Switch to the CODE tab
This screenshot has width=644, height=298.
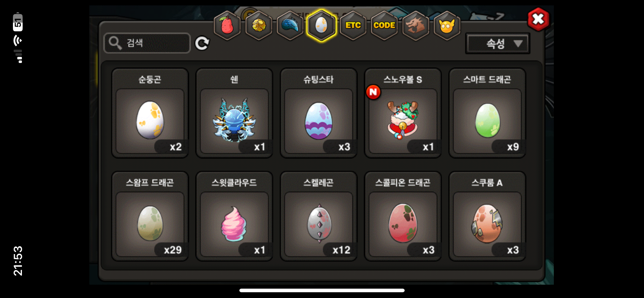[384, 26]
